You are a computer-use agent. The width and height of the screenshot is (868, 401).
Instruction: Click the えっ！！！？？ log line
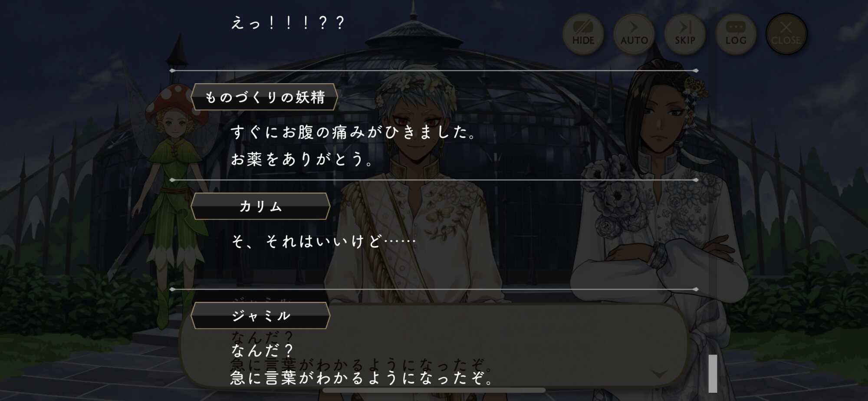coord(288,23)
